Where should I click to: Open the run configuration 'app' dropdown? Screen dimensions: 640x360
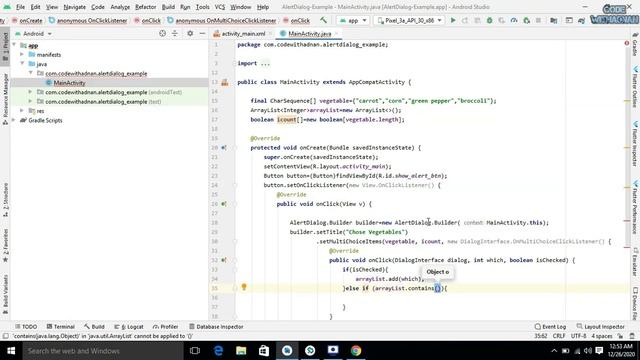click(353, 20)
